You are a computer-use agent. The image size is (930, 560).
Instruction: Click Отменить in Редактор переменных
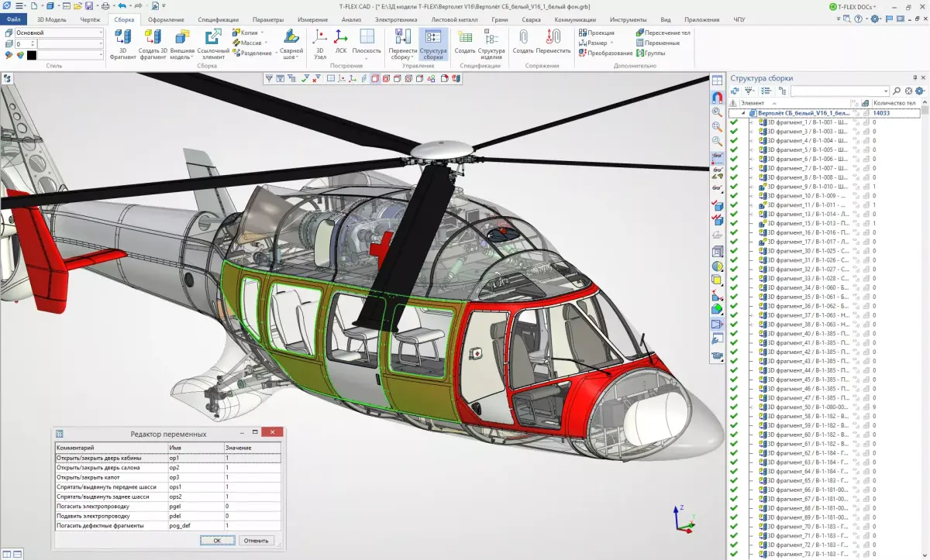(x=256, y=541)
